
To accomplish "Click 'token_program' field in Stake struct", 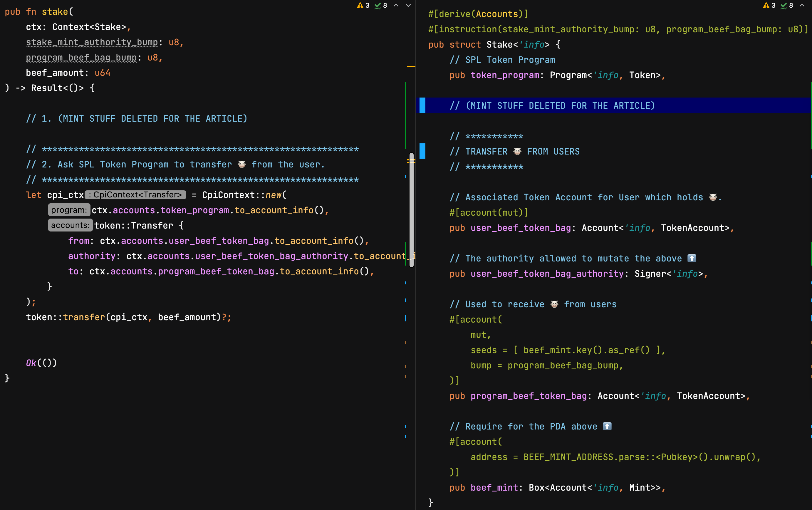I will tap(505, 75).
